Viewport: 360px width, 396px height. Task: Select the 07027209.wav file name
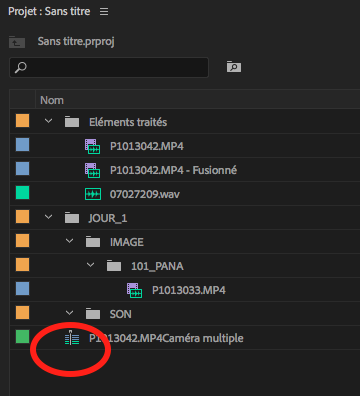145,194
